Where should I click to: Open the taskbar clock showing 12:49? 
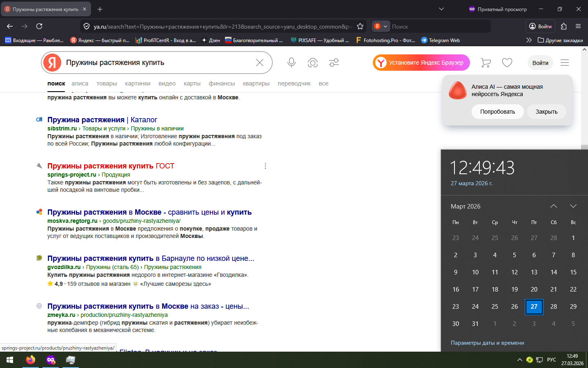[x=572, y=360]
